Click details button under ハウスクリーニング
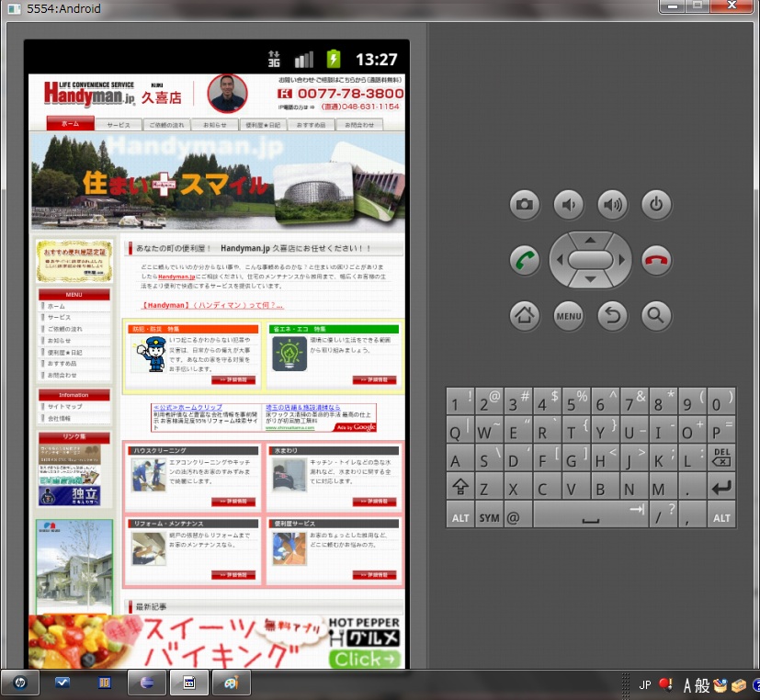Viewport: 760px width, 700px height. [x=233, y=502]
